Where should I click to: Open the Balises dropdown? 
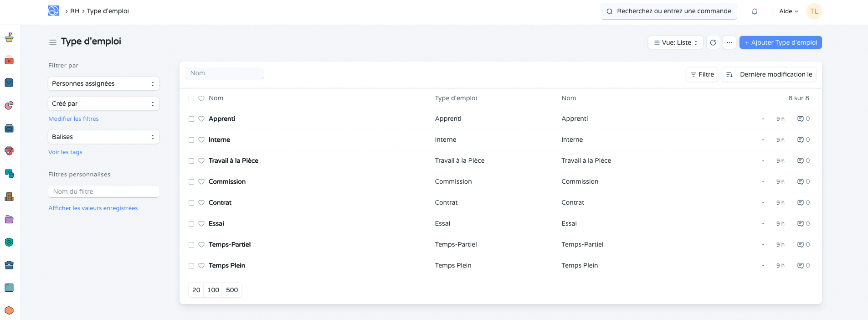pyautogui.click(x=103, y=137)
